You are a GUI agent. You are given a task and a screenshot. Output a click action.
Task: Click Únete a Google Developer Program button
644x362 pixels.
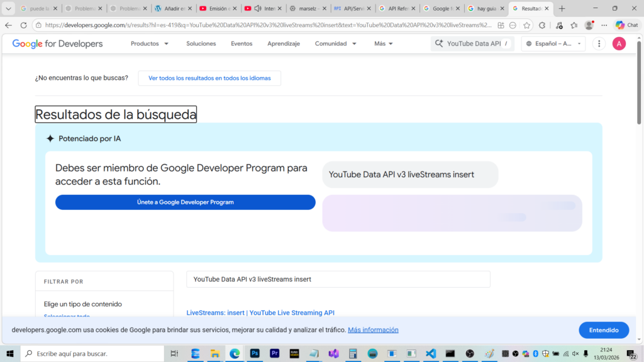click(186, 202)
